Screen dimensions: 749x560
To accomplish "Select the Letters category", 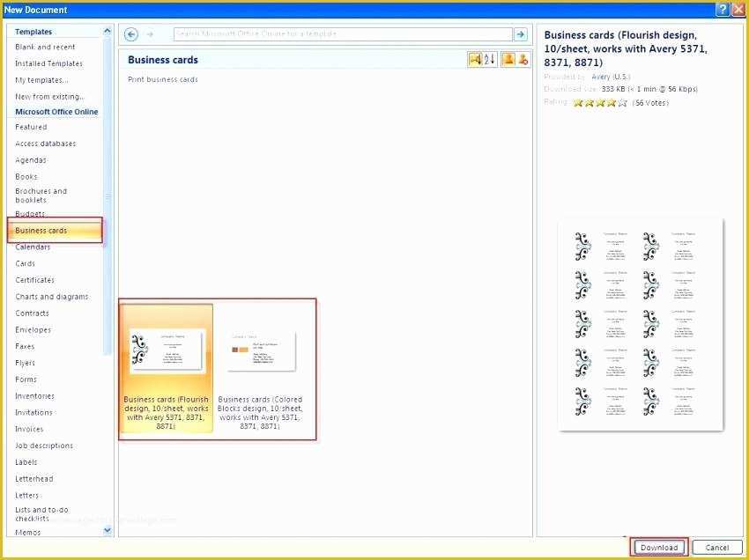I will (x=26, y=495).
